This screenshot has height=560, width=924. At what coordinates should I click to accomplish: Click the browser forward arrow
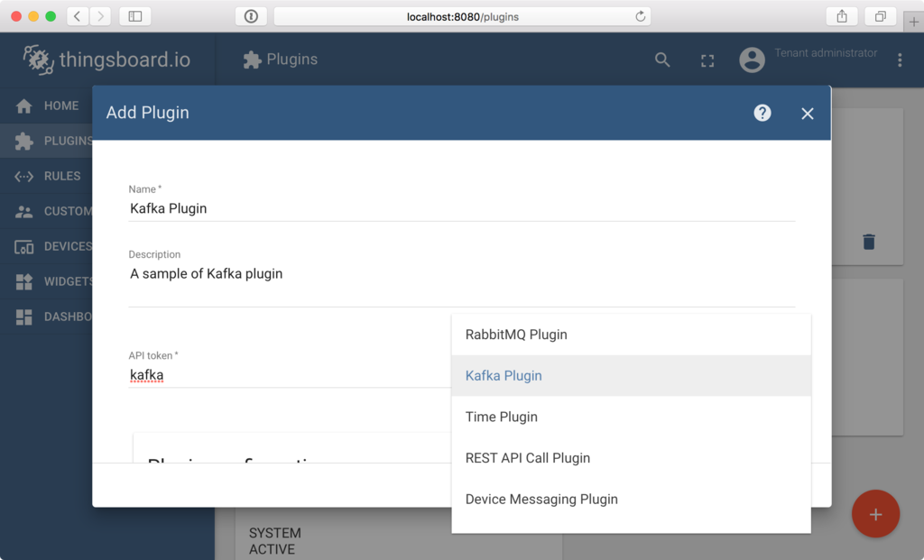(101, 16)
